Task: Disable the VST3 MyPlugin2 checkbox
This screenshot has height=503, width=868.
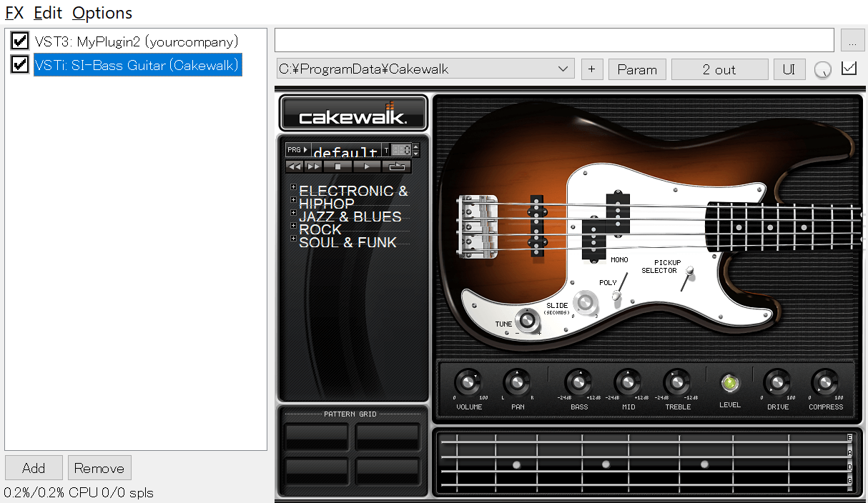Action: [20, 41]
